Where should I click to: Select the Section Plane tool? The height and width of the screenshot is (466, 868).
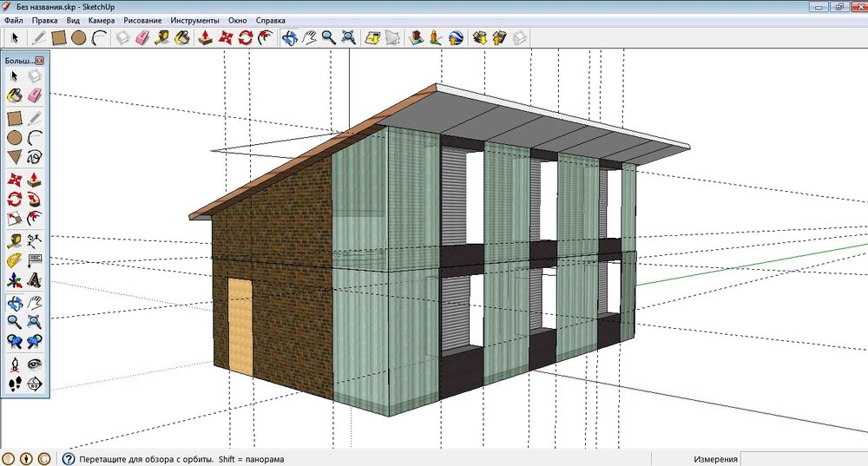[x=35, y=383]
